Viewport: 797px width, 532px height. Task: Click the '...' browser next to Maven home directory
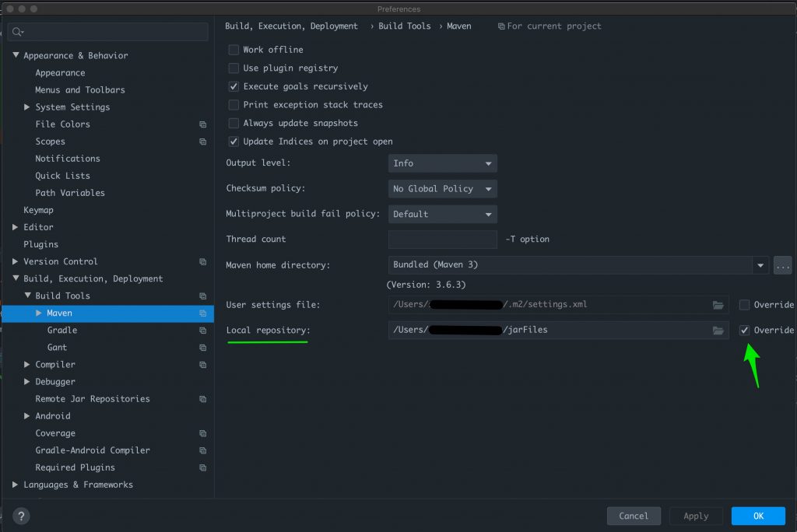pos(783,265)
